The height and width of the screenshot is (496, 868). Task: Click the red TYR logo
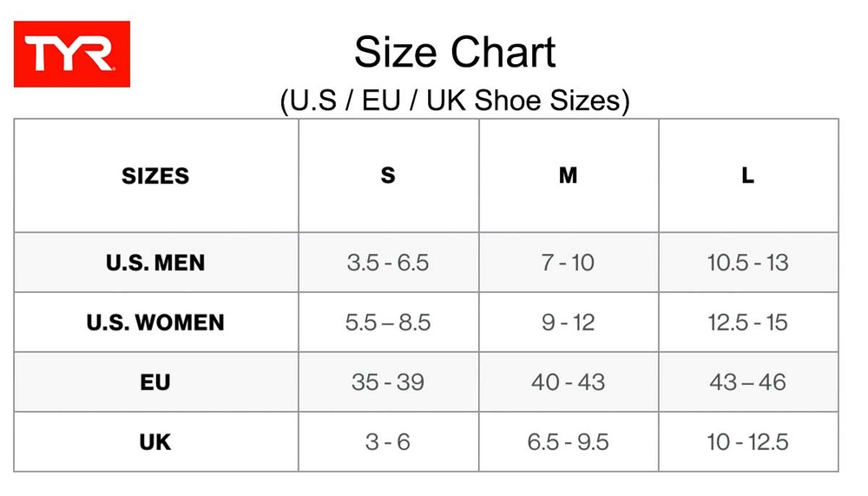[72, 55]
